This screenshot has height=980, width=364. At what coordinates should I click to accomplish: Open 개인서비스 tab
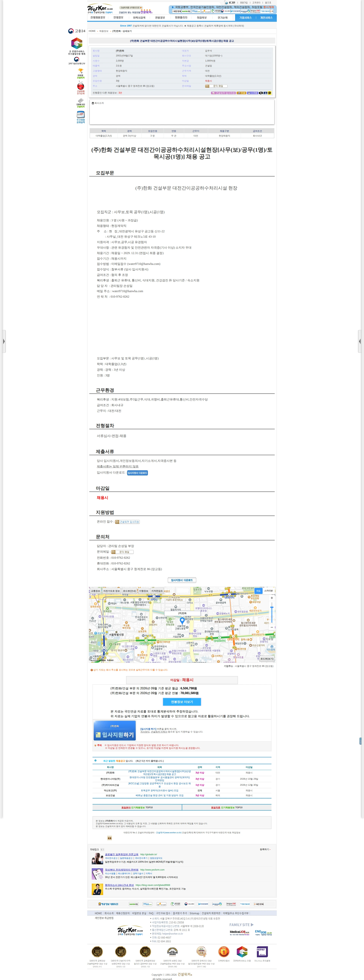click(x=266, y=18)
